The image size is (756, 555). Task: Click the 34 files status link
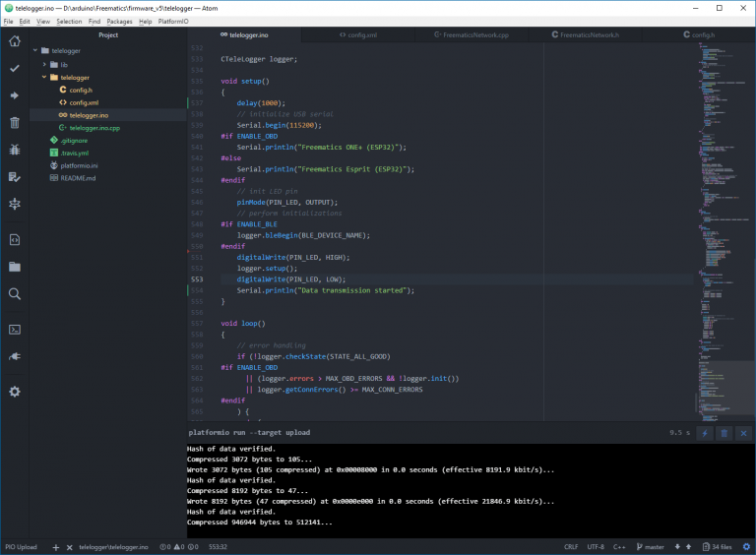tap(719, 546)
